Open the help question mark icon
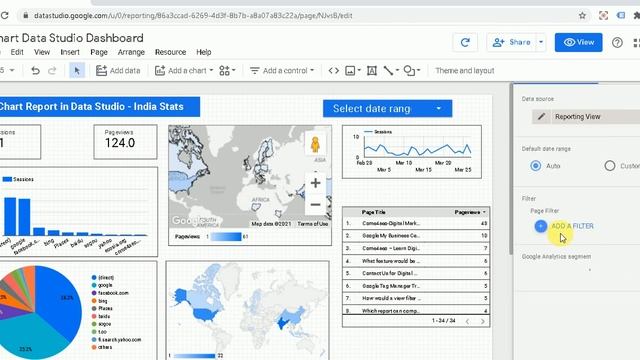Screen dimensions: 640x360 click(x=617, y=42)
